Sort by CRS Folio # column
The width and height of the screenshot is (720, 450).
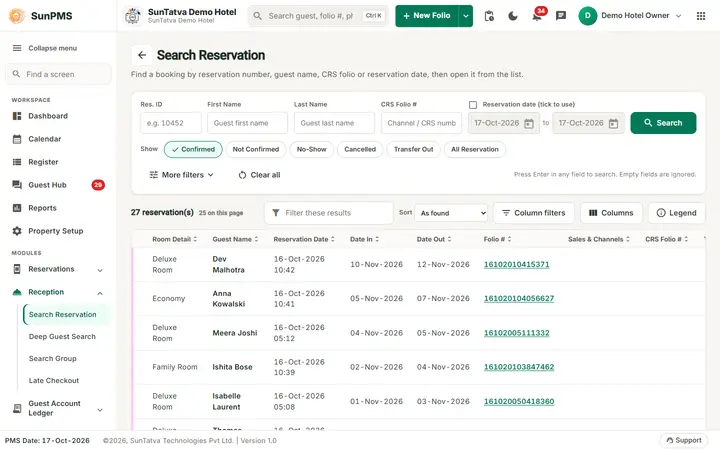(666, 239)
